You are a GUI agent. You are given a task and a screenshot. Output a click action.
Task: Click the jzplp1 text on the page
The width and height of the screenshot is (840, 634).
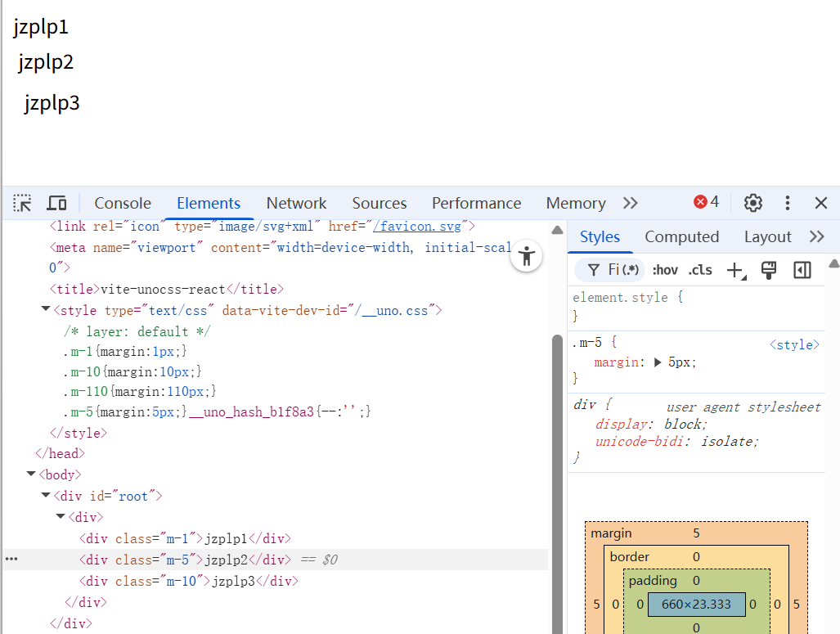(41, 27)
